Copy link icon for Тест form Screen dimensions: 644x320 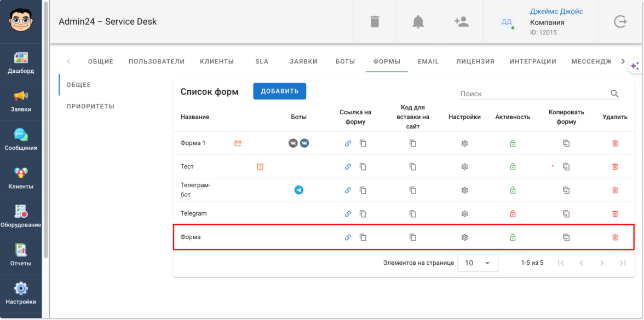point(363,167)
